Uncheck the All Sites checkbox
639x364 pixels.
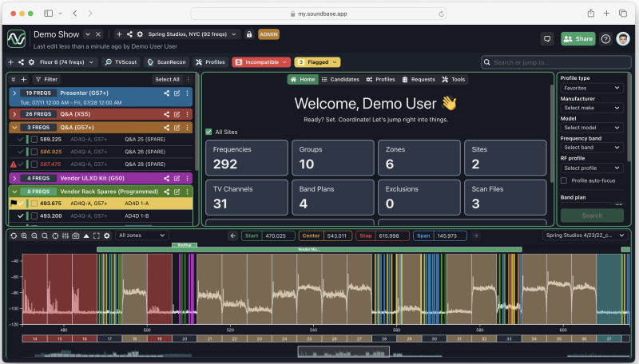(x=209, y=132)
